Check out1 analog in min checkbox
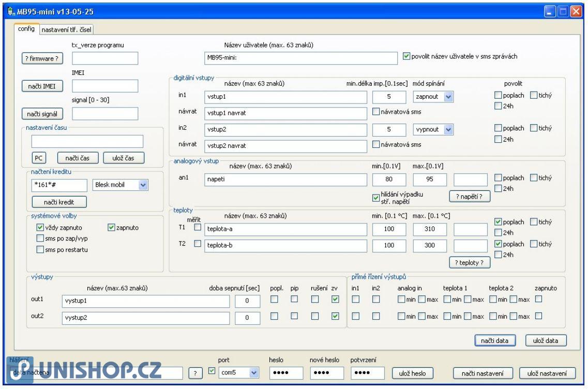 tap(401, 299)
